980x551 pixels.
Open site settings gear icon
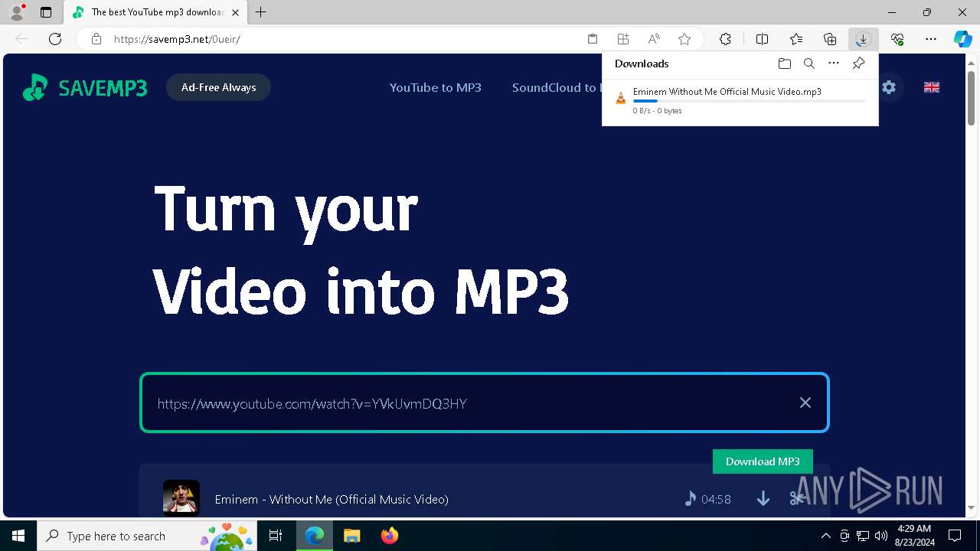[889, 87]
